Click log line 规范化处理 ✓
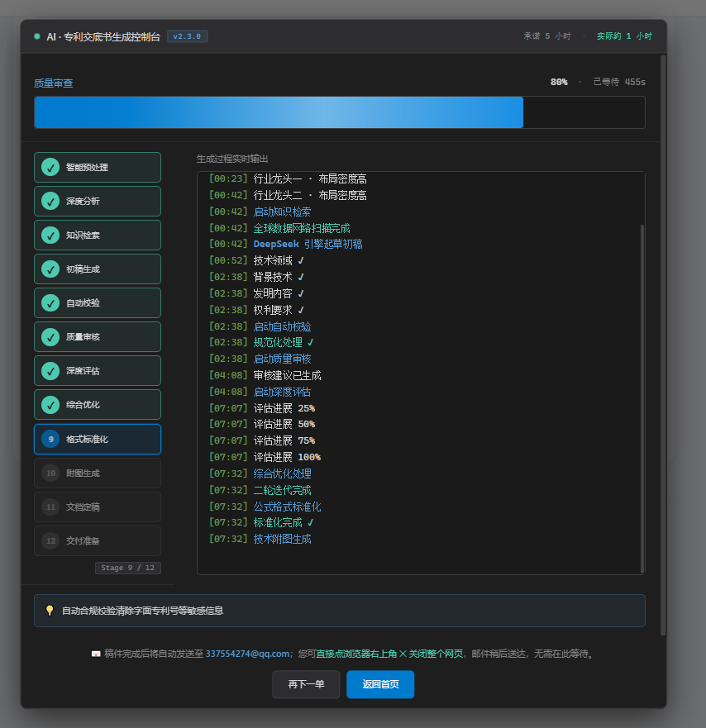Screen dimensions: 706x728 click(284, 342)
